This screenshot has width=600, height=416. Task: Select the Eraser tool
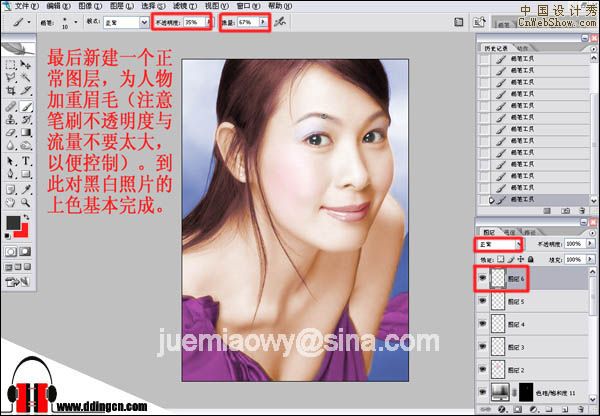(x=11, y=133)
